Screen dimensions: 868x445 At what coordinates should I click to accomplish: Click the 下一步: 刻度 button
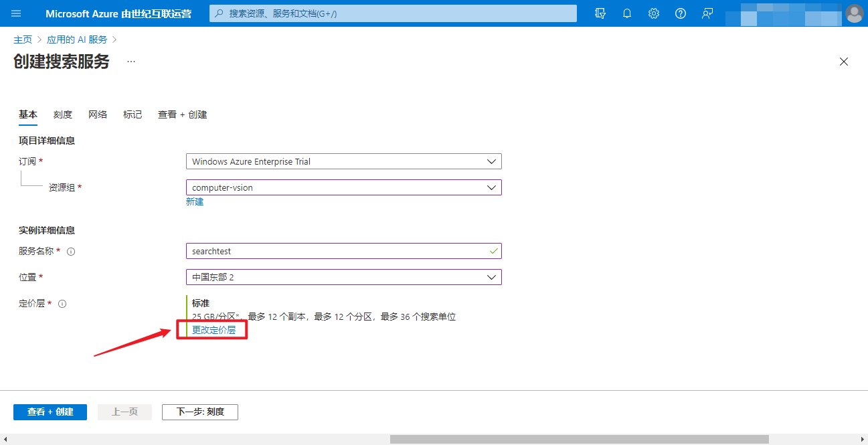(200, 412)
